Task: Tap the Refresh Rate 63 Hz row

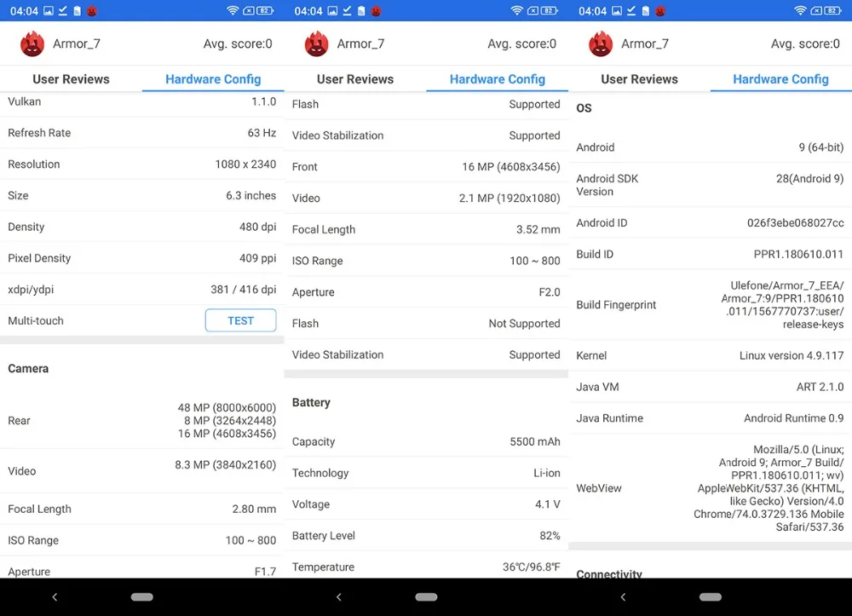Action: point(141,133)
